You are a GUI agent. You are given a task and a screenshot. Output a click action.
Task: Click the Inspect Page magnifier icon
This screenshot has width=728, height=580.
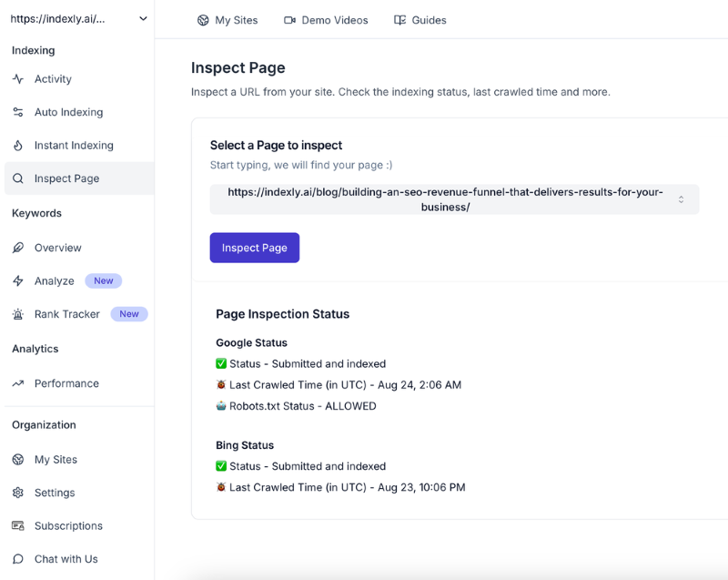click(x=18, y=178)
